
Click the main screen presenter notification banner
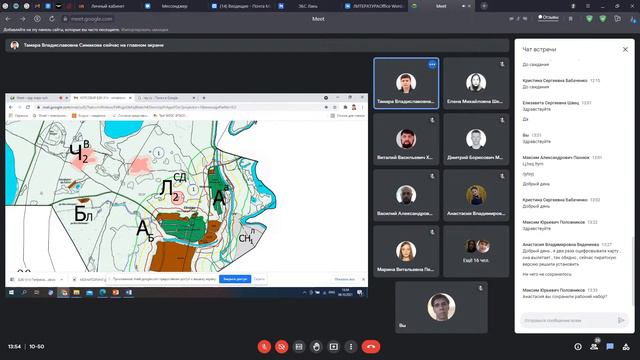tap(257, 45)
